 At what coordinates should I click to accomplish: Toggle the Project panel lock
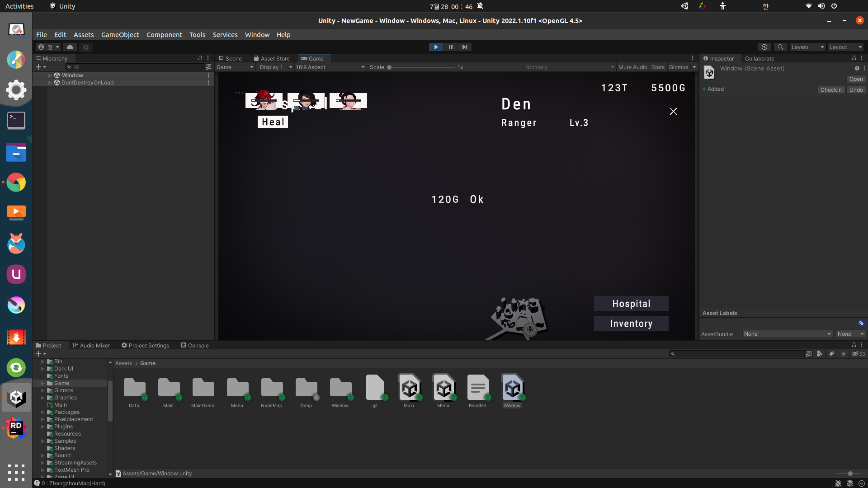pyautogui.click(x=854, y=345)
